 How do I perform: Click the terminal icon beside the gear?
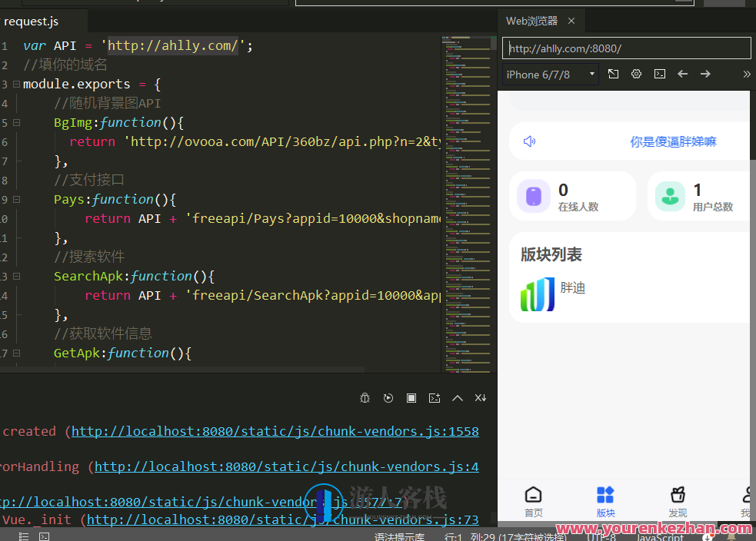[x=660, y=74]
